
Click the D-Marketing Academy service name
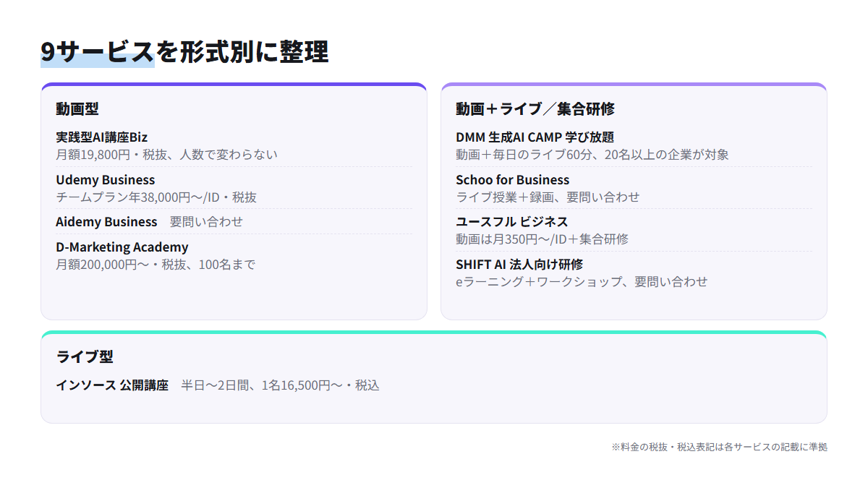click(122, 247)
